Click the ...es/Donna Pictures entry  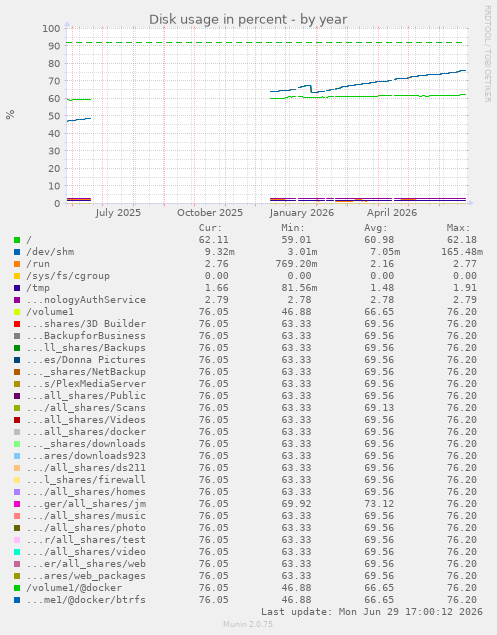click(86, 360)
